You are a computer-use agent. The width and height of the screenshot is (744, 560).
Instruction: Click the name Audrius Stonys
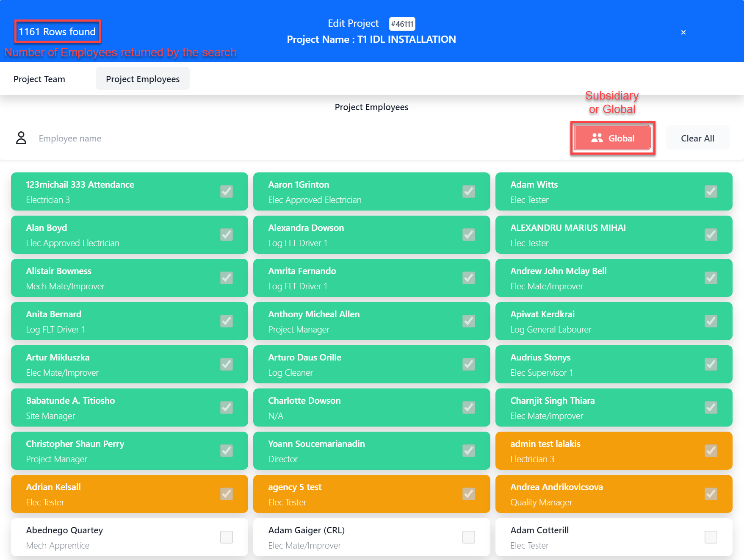540,358
